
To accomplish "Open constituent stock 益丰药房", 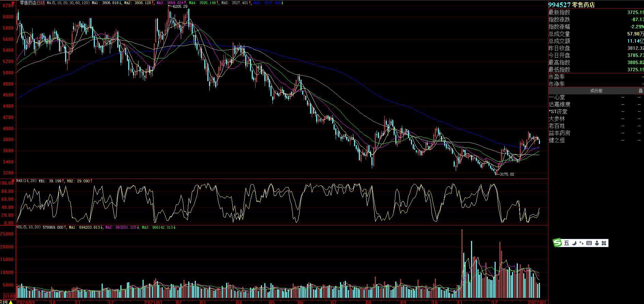I will click(559, 133).
